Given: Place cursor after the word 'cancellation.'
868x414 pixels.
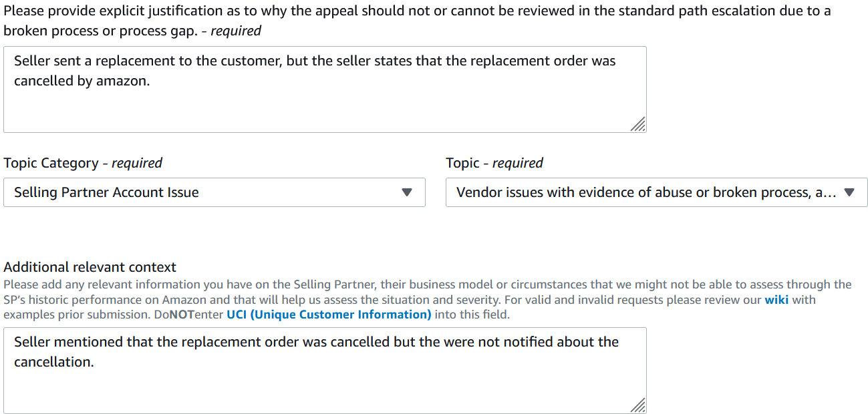Looking at the screenshot, I should [x=94, y=362].
